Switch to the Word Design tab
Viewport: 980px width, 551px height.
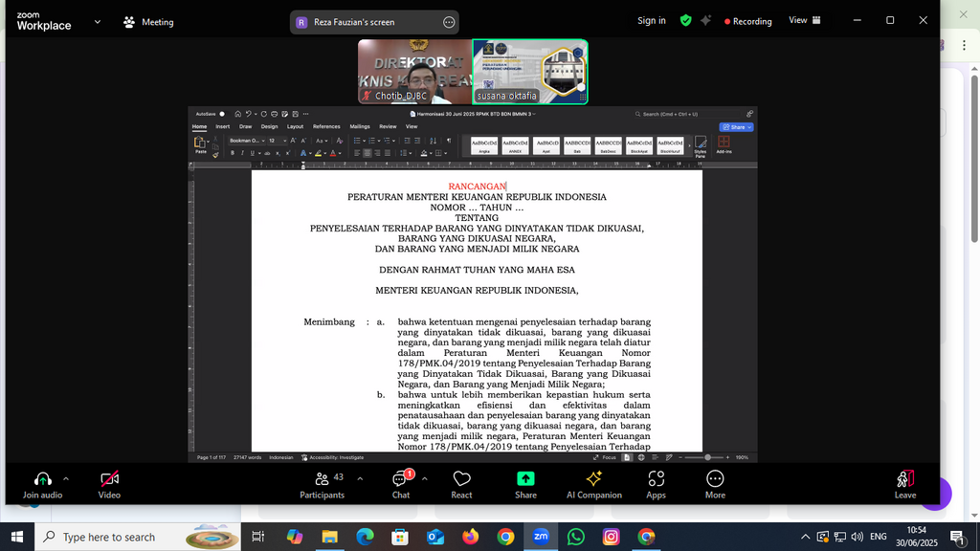(269, 126)
